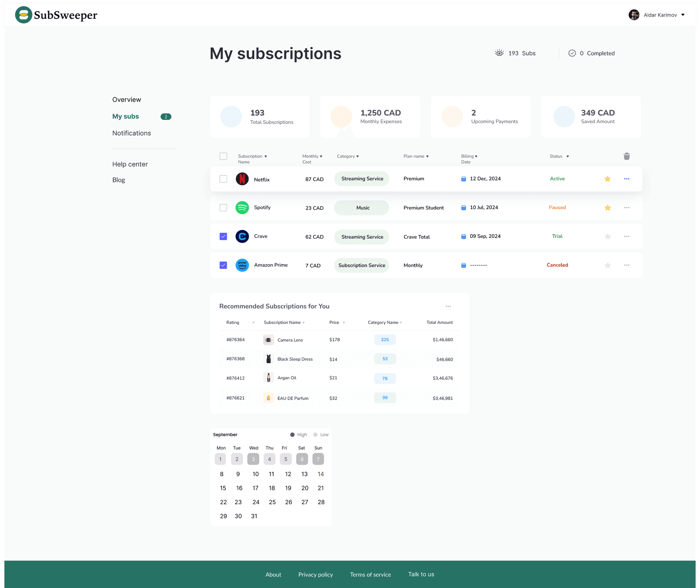Click the eye icon next to 193 Subs
The image size is (700, 588).
[499, 53]
